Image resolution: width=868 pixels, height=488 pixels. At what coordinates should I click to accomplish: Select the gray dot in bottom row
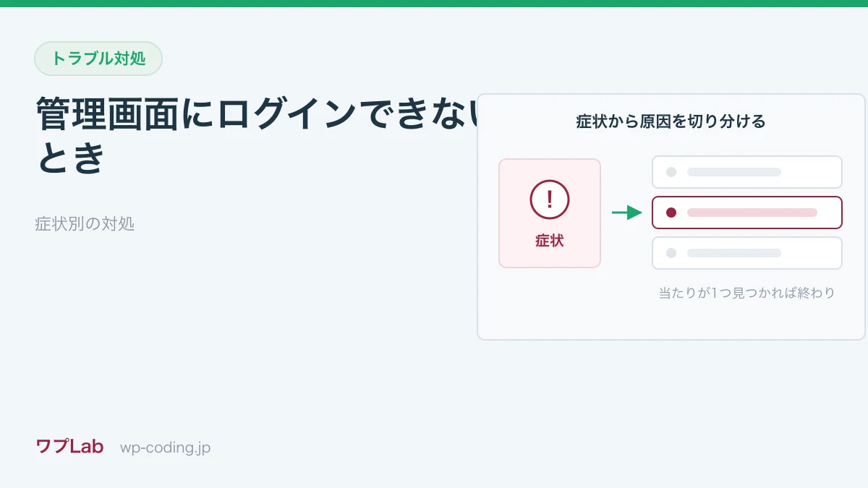[x=671, y=253]
